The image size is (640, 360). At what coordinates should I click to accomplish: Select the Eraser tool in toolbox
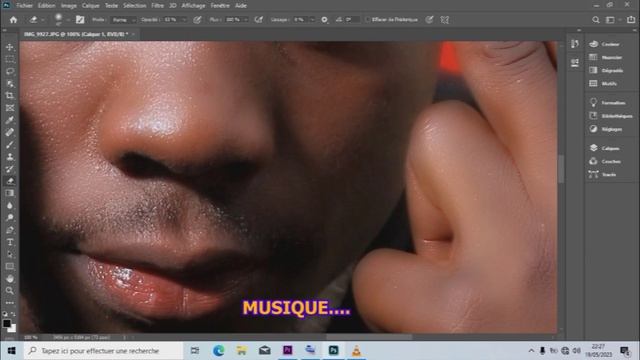tap(10, 181)
